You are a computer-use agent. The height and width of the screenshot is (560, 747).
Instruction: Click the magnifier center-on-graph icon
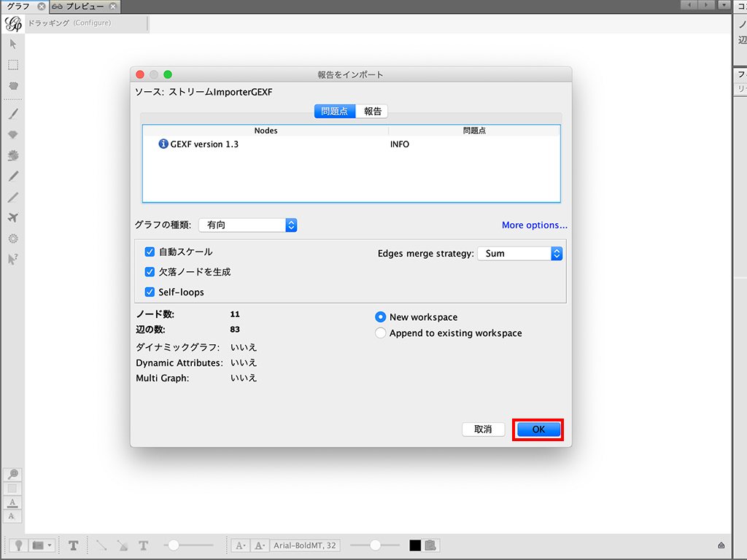[x=13, y=474]
